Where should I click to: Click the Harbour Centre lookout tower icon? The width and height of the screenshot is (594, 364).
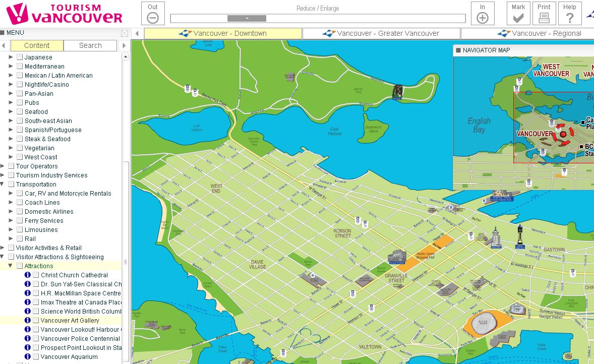(496, 237)
